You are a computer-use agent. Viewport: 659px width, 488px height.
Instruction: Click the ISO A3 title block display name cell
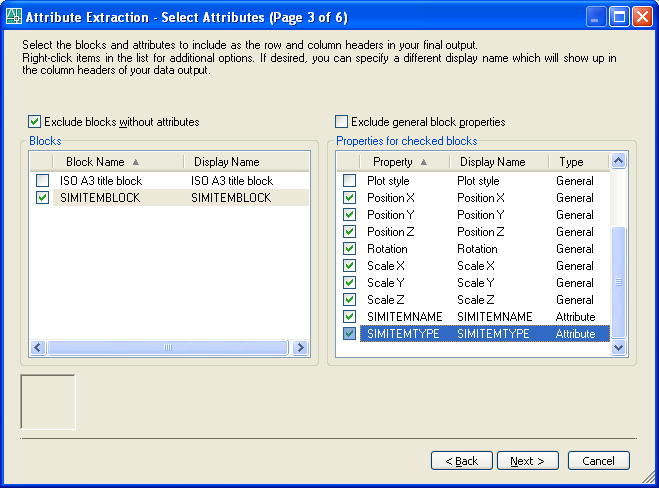pyautogui.click(x=232, y=181)
